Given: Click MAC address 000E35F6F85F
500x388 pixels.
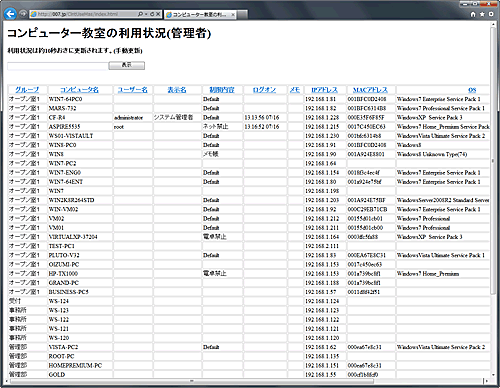Looking at the screenshot, I should (x=366, y=117).
